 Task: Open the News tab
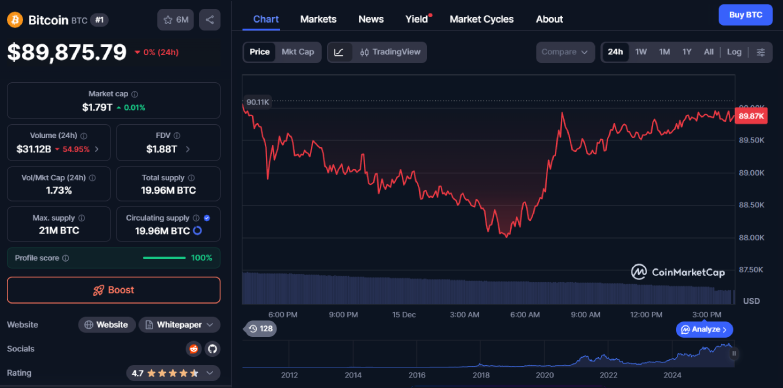click(x=371, y=19)
